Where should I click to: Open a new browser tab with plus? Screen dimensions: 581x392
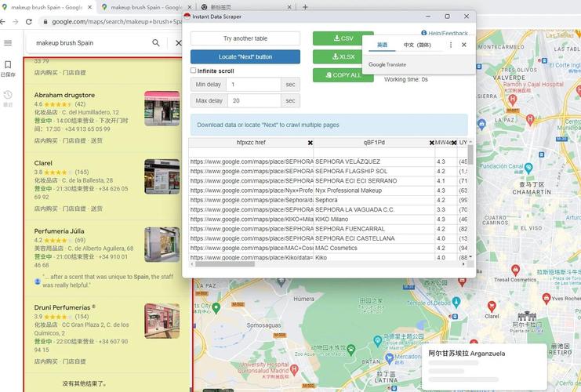305,7
